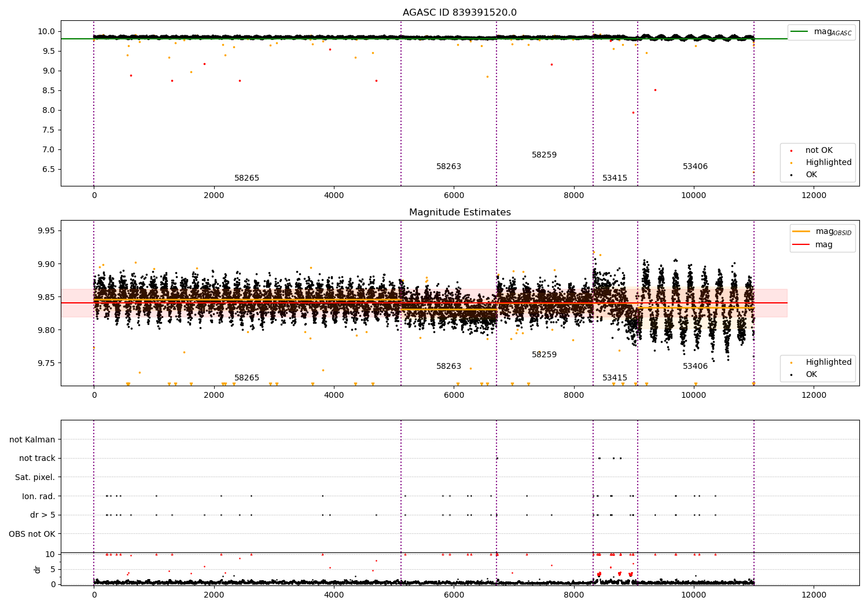Click obsid label 58259 in Magnitude Estimates plot

tap(544, 355)
